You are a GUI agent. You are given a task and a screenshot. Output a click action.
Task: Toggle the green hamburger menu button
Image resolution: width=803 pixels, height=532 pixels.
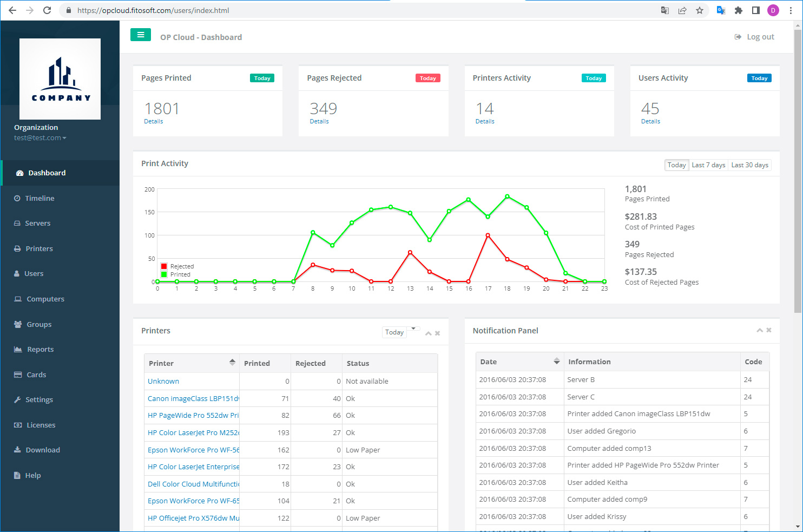141,35
